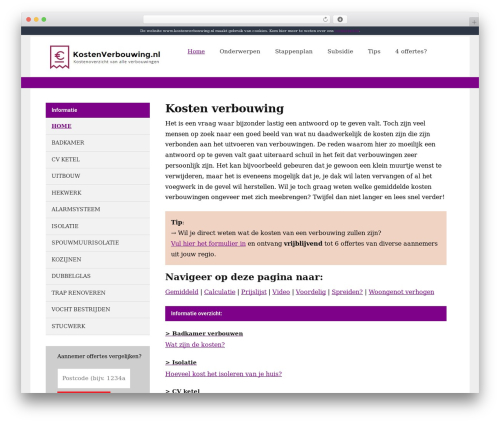
Task: Open the 4 offertes? menu item
Action: (411, 51)
